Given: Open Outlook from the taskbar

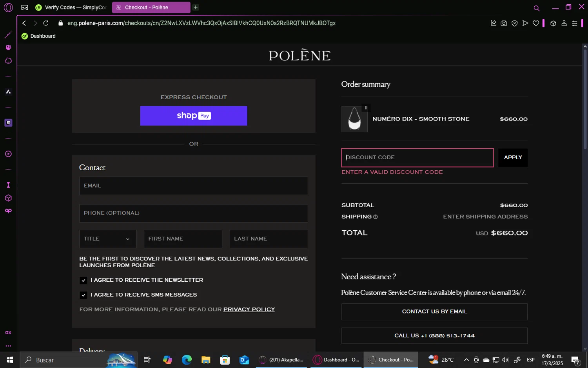Looking at the screenshot, I should [x=244, y=360].
